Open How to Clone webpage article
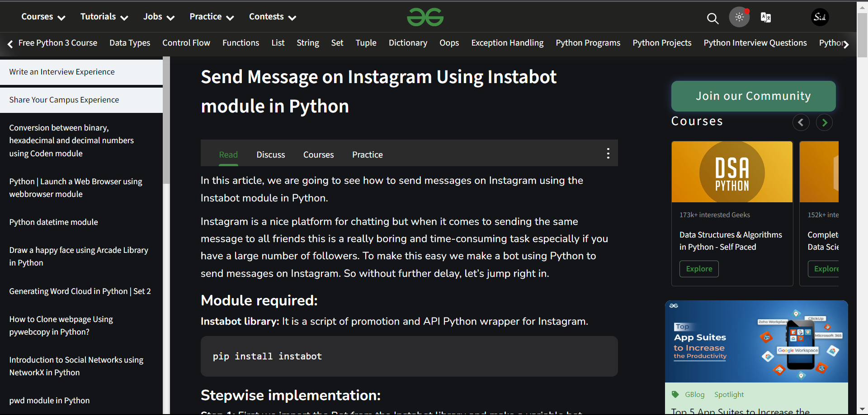 click(61, 326)
